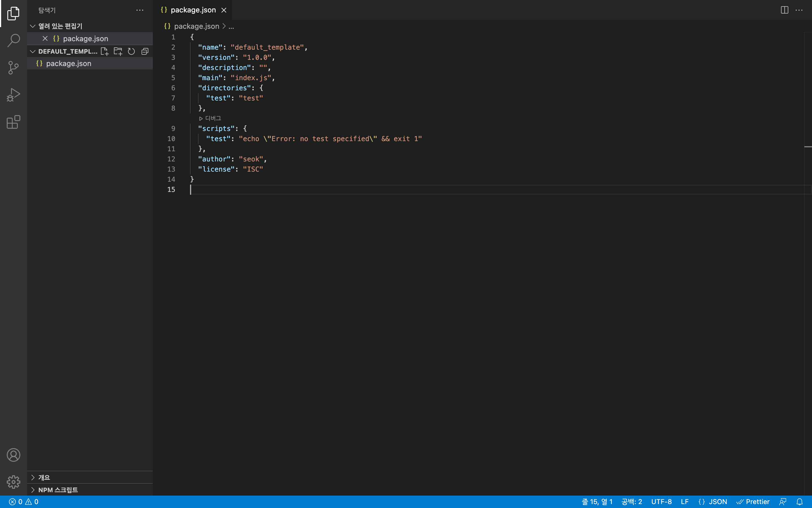812x508 pixels.
Task: Click the "seok" author value
Action: click(x=251, y=159)
